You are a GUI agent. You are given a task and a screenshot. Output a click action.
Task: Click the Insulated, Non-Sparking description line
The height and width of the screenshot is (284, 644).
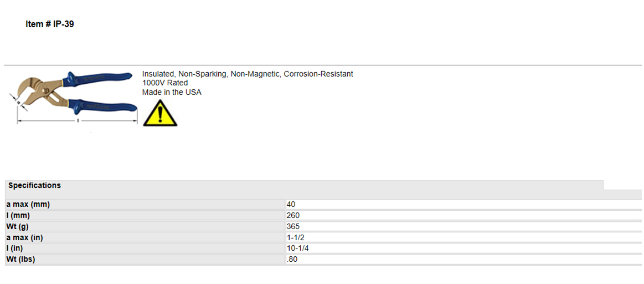pyautogui.click(x=248, y=74)
